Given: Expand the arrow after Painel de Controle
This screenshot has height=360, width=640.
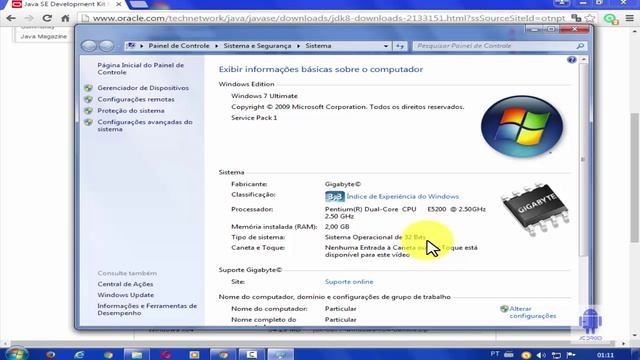Looking at the screenshot, I should click(x=216, y=46).
